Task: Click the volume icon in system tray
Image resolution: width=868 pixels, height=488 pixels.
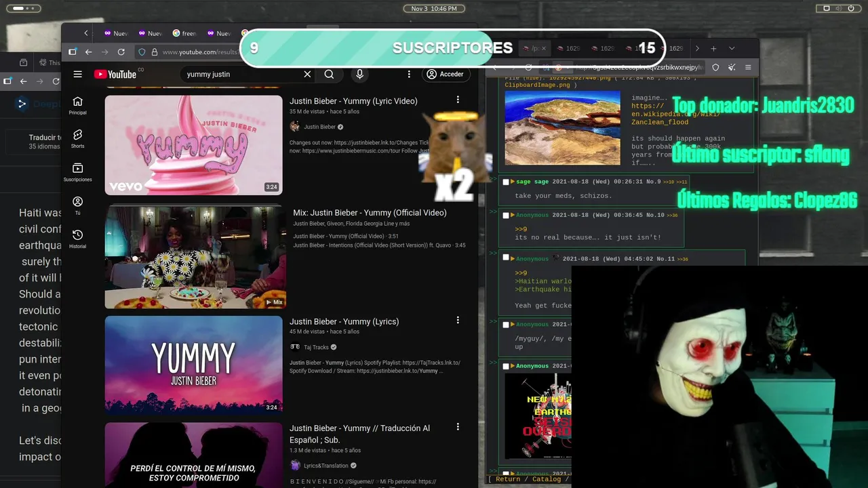Action: pyautogui.click(x=839, y=9)
